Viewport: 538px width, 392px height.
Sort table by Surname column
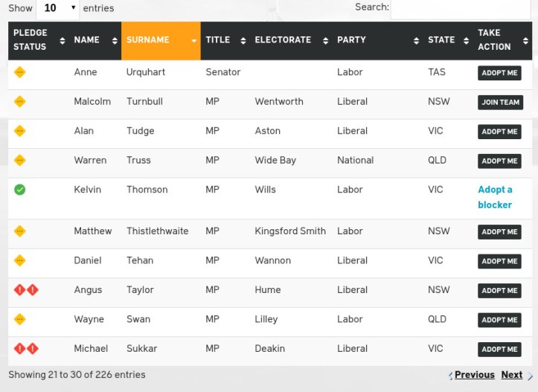(160, 40)
